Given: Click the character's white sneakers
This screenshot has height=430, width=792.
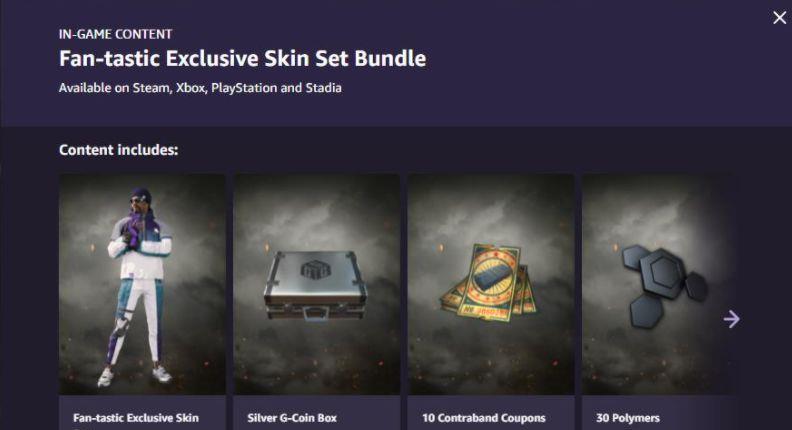Looking at the screenshot, I should click(134, 376).
